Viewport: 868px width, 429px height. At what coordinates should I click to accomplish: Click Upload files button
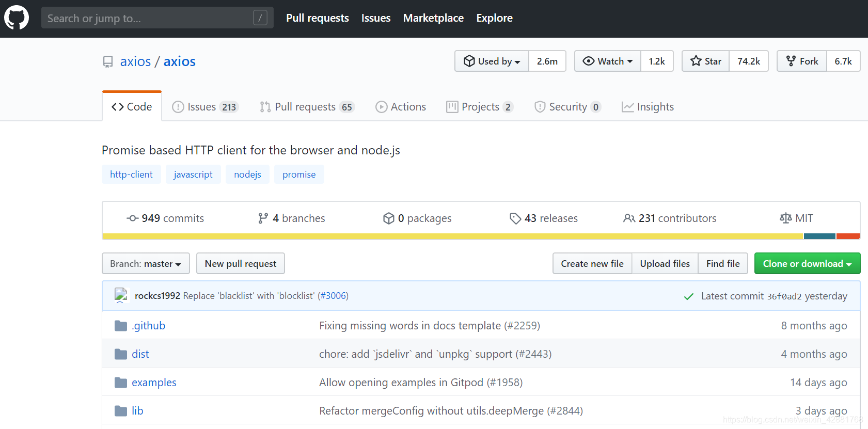(x=665, y=263)
